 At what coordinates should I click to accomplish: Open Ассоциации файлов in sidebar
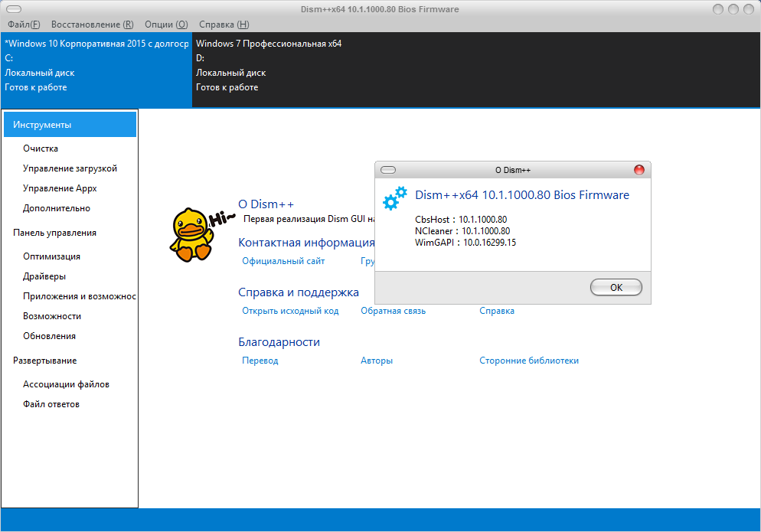tap(66, 384)
